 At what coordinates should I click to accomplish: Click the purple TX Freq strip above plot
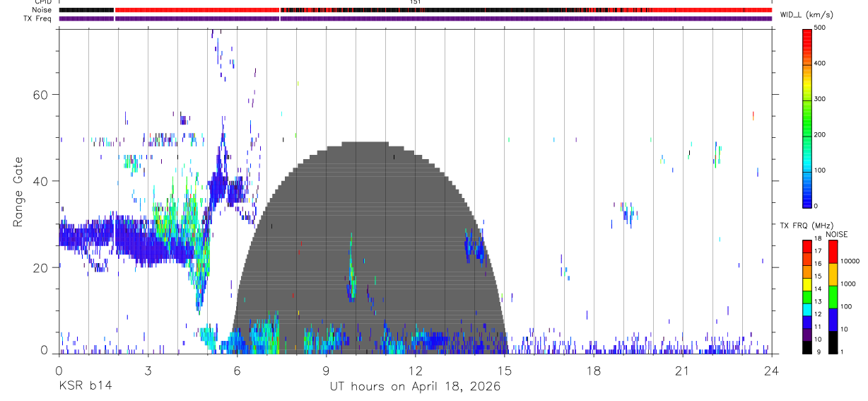[x=415, y=18]
